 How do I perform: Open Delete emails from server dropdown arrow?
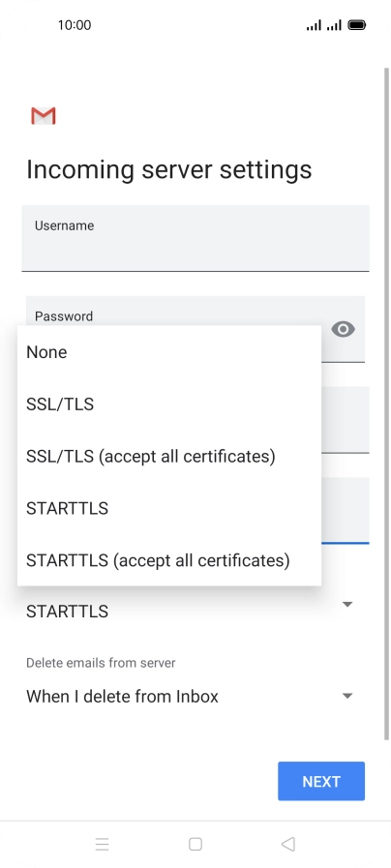tap(347, 696)
